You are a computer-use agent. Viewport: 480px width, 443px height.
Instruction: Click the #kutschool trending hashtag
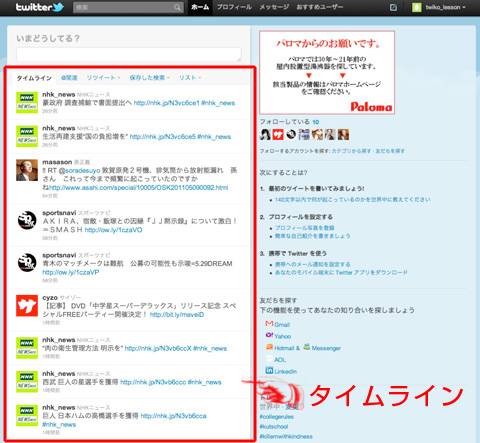(x=274, y=426)
